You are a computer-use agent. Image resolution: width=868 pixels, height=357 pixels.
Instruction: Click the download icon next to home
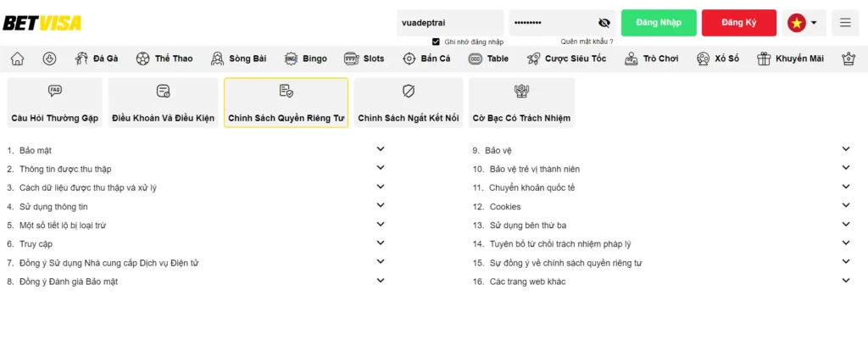[49, 59]
